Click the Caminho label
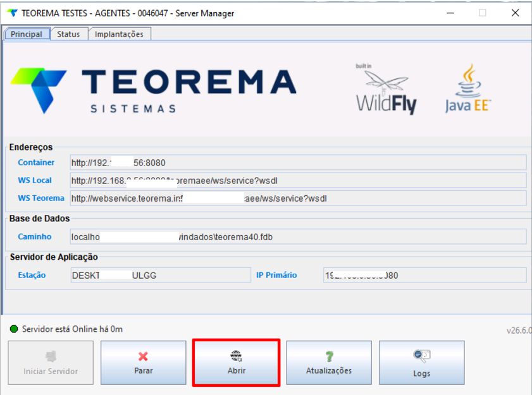Viewport: 532px width, 395px height. click(x=35, y=236)
